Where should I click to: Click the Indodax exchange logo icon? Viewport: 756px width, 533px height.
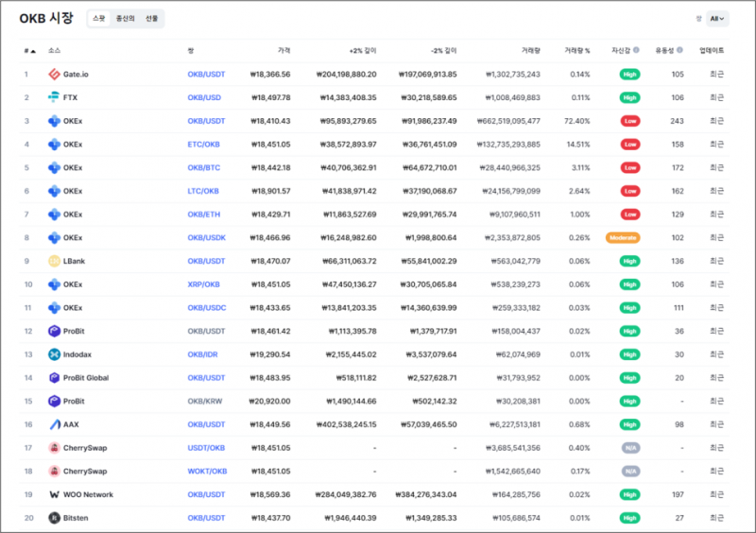pyautogui.click(x=54, y=354)
